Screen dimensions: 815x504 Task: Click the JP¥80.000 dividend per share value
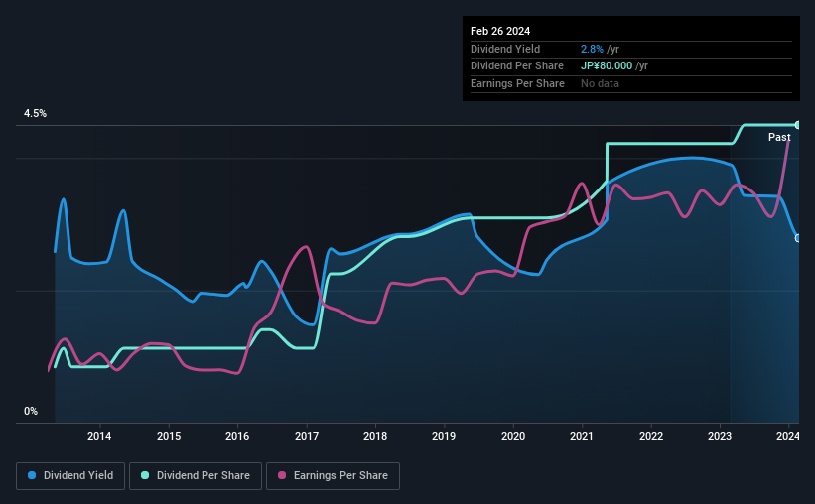607,66
